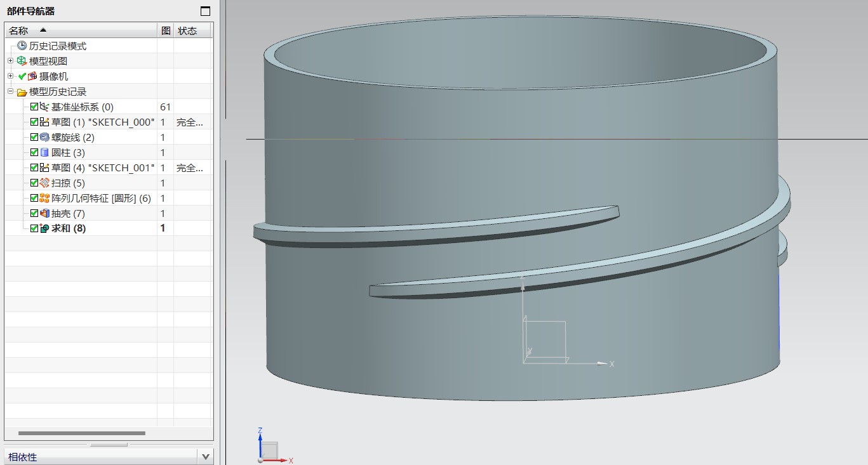868x465 pixels.
Task: Click the sketch icon of 草图 (1)
Action: [44, 122]
